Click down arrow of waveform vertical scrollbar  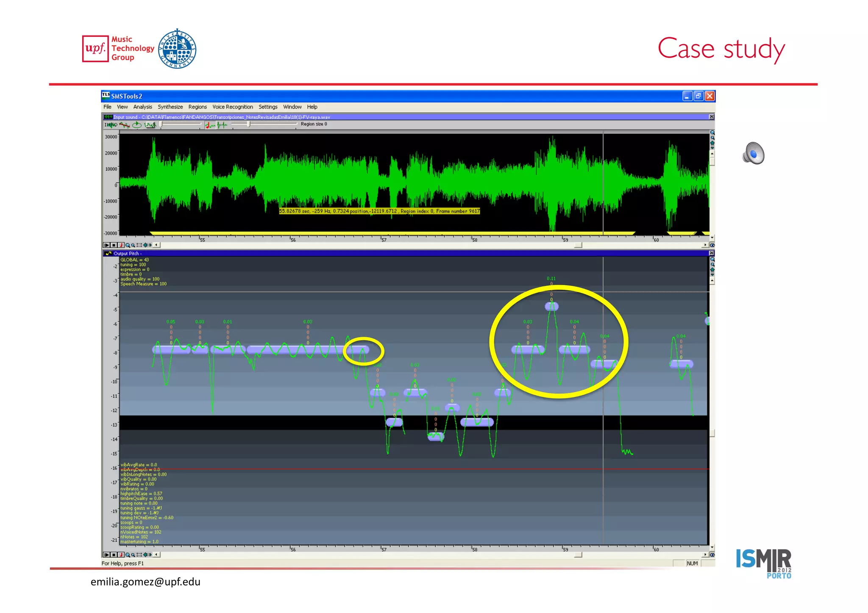click(x=712, y=238)
